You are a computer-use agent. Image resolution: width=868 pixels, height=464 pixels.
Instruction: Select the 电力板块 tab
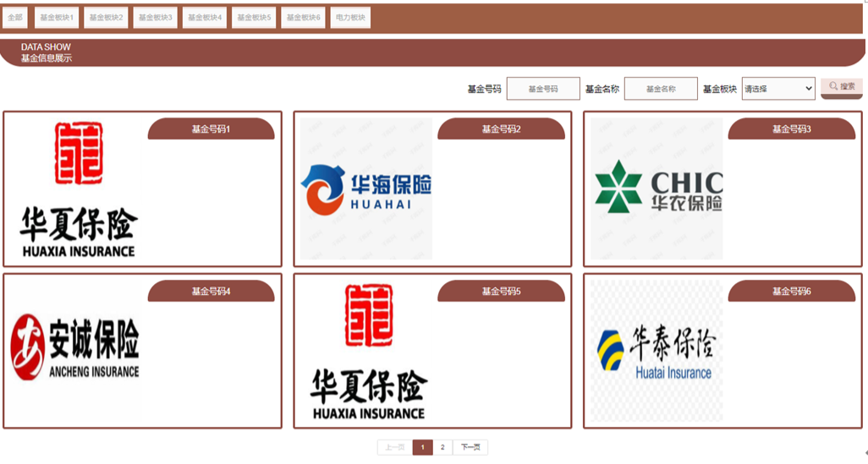tap(350, 18)
